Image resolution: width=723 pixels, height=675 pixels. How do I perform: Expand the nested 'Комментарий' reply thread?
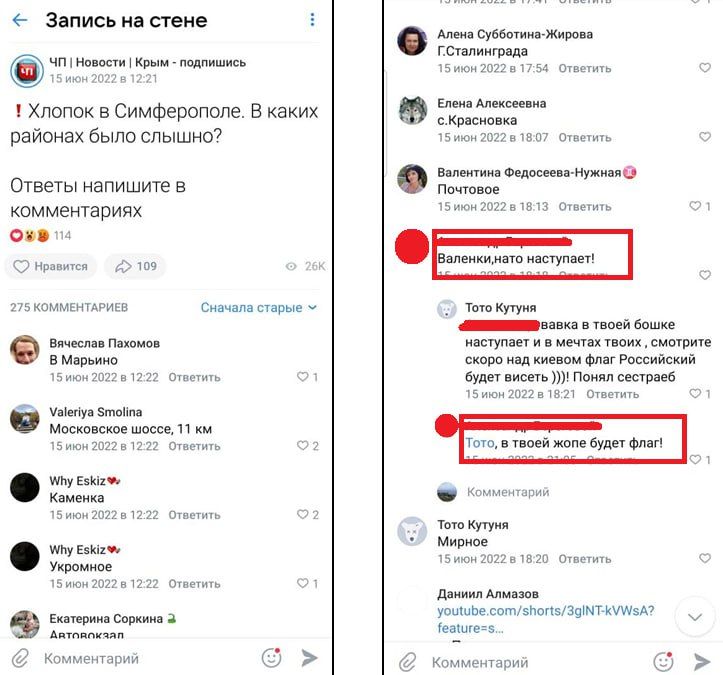pyautogui.click(x=507, y=492)
